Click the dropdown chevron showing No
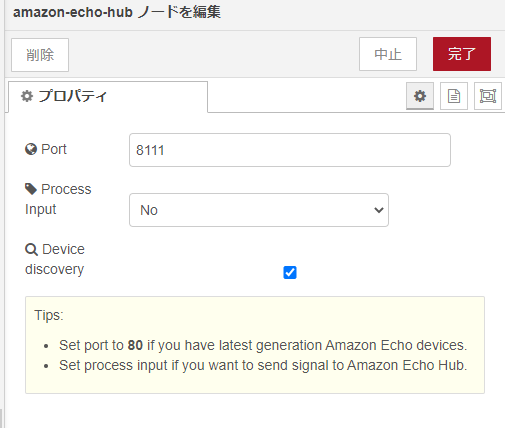 pos(379,210)
